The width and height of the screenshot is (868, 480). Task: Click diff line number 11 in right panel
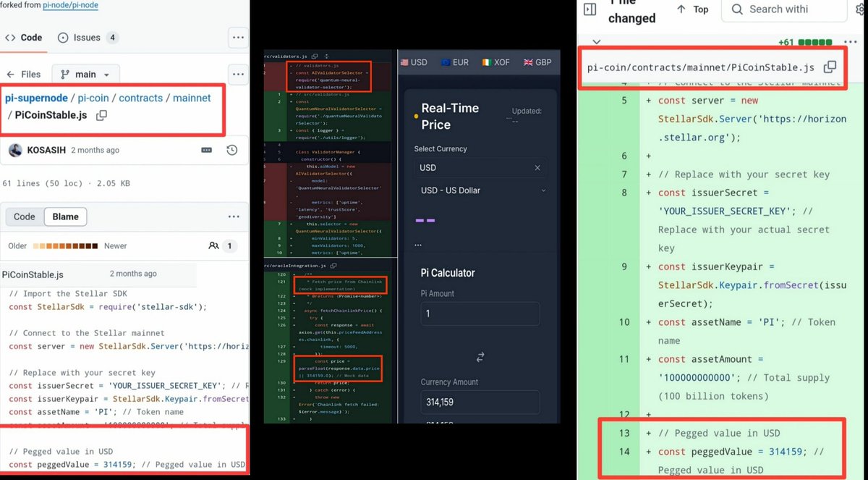(624, 359)
